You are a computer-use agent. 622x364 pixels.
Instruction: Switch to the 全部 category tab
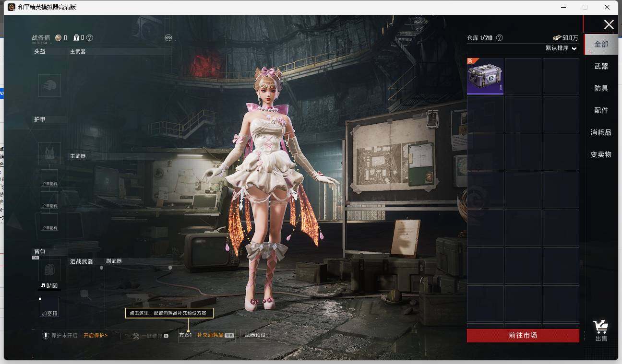601,44
